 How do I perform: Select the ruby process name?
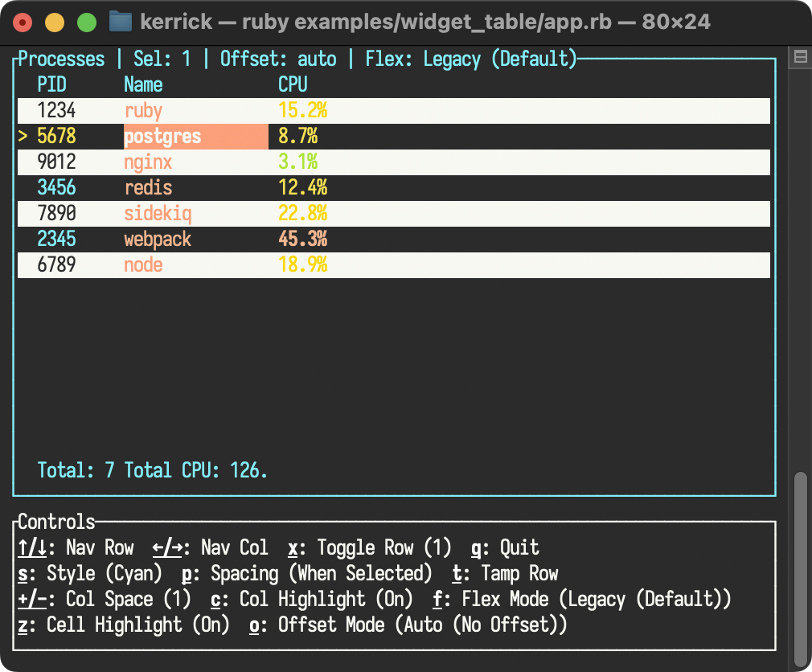[143, 111]
